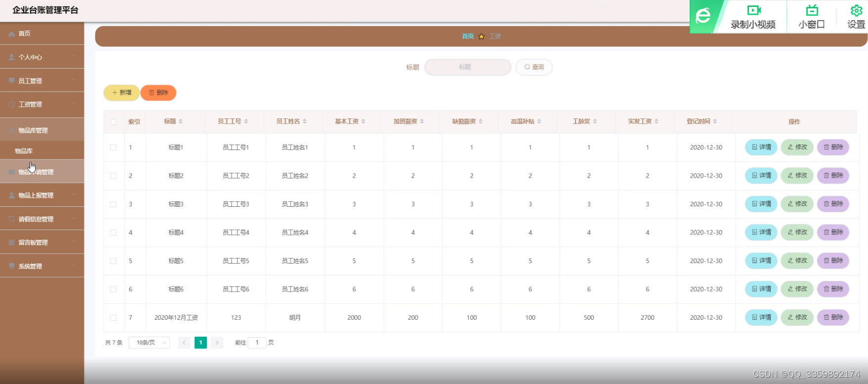Image resolution: width=868 pixels, height=384 pixels.
Task: Click the 标题 search input field
Action: point(468,67)
